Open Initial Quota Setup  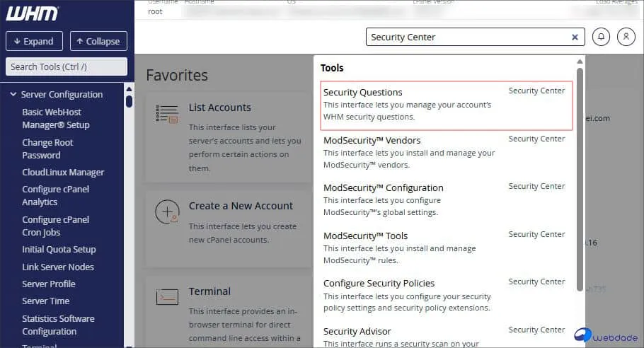click(59, 250)
